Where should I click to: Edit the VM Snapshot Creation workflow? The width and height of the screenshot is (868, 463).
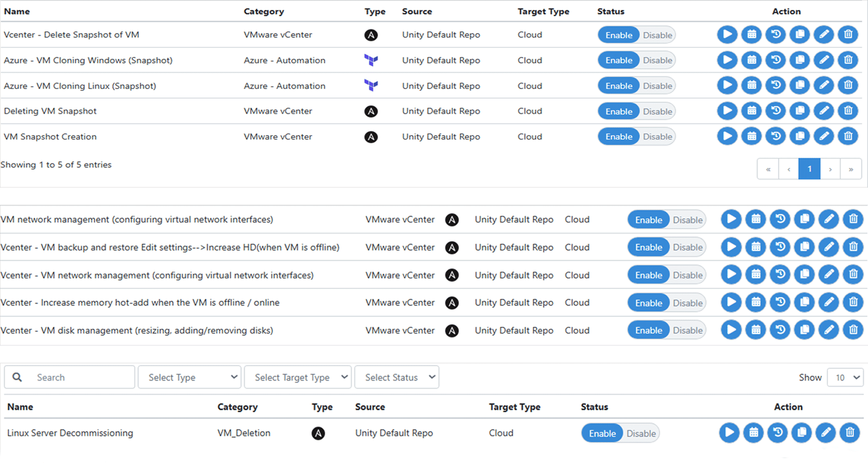tap(824, 137)
